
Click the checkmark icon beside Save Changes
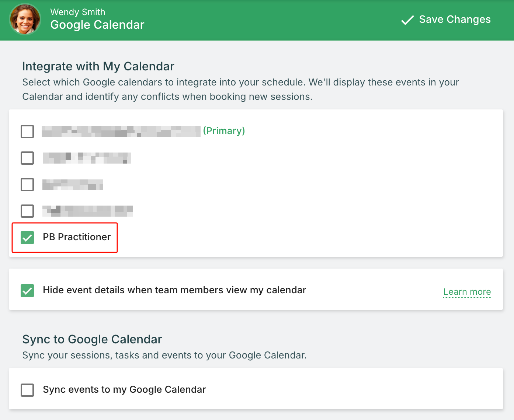click(407, 20)
